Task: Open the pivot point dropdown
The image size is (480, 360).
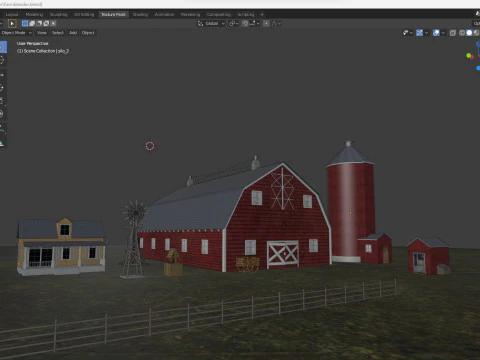Action: [233, 23]
